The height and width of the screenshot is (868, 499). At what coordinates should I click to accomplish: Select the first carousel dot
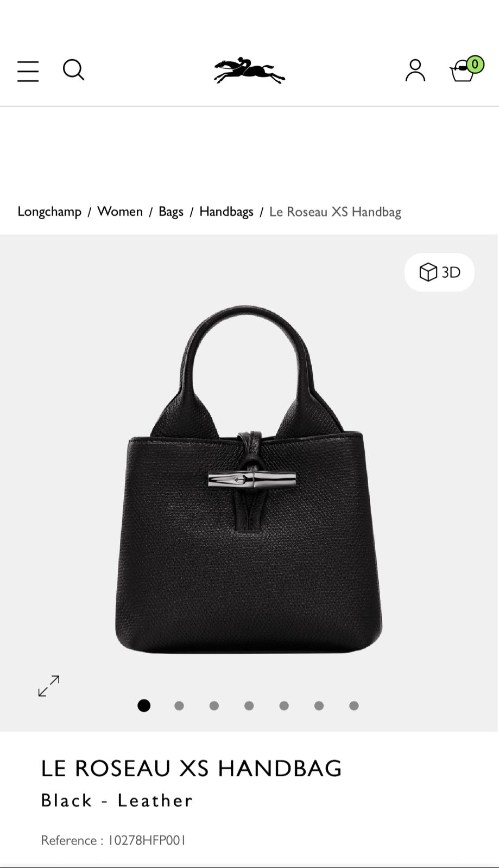pyautogui.click(x=144, y=705)
